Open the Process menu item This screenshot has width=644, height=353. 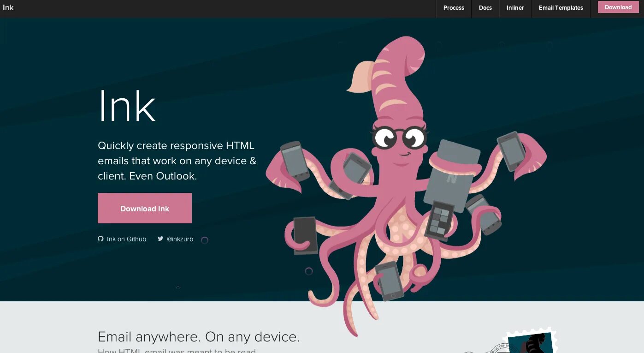click(454, 8)
